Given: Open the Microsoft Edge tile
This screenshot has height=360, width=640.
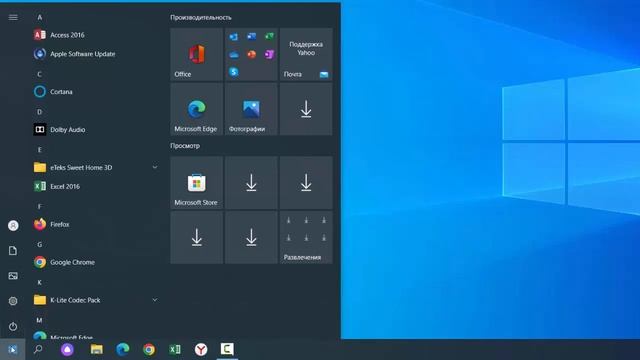Looking at the screenshot, I should (197, 109).
